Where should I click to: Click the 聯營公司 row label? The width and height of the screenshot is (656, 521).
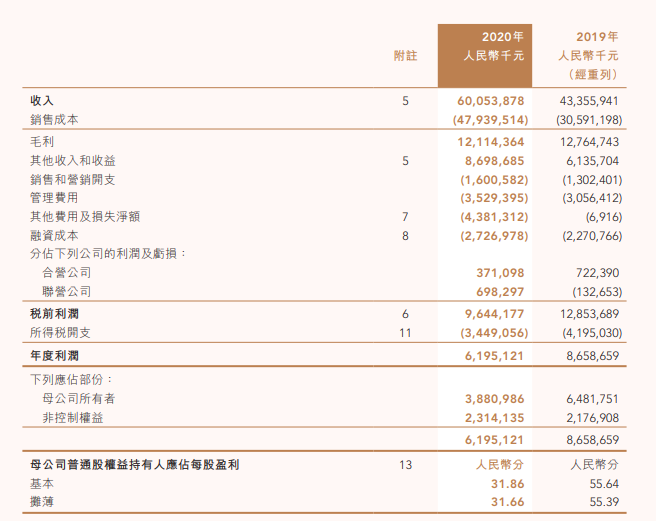coord(67,291)
